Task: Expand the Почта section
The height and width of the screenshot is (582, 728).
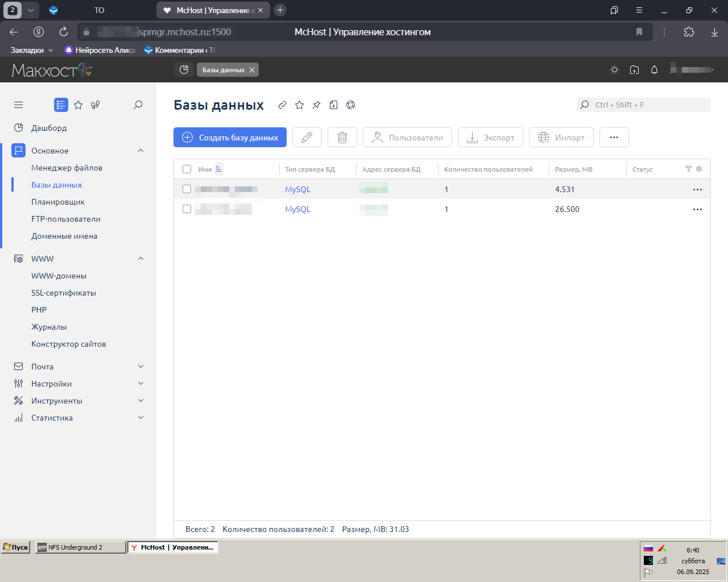Action: (x=141, y=367)
